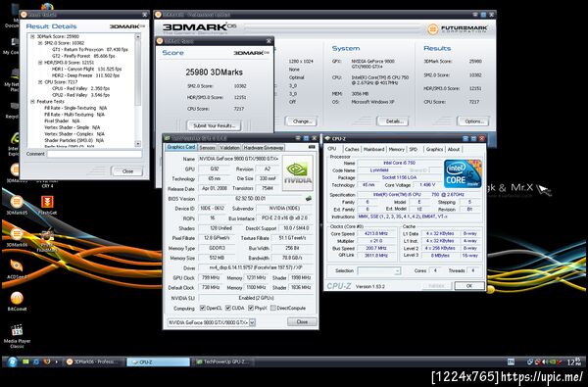588x387 pixels.
Task: Click the Internet Explorer quick launch icon
Action: click(x=36, y=362)
